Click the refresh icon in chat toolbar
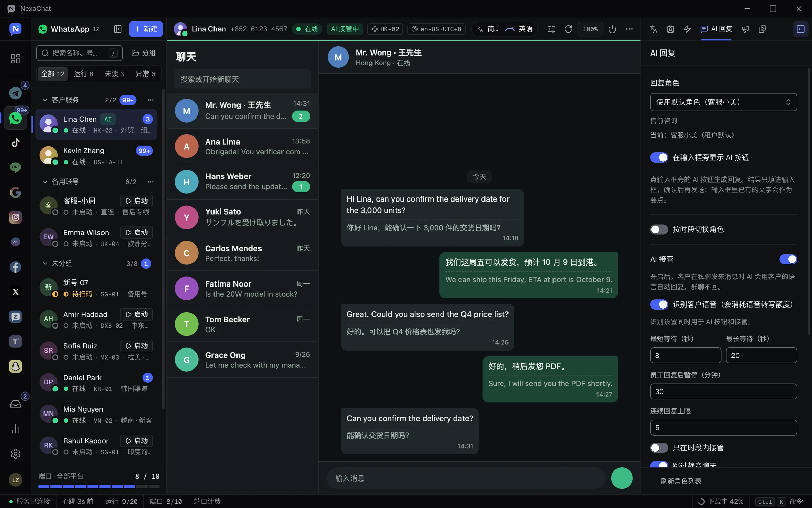 click(x=568, y=29)
